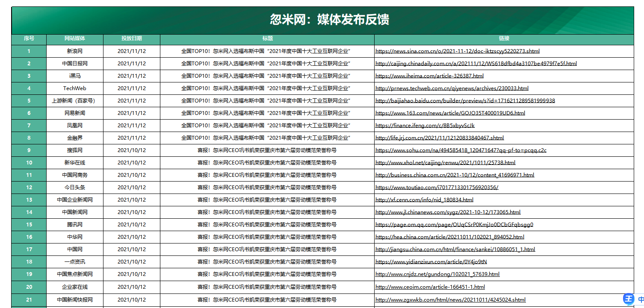Viewport: 644px width, 308px height.
Task: Open the yidianzixun.com article link
Action: (431, 262)
